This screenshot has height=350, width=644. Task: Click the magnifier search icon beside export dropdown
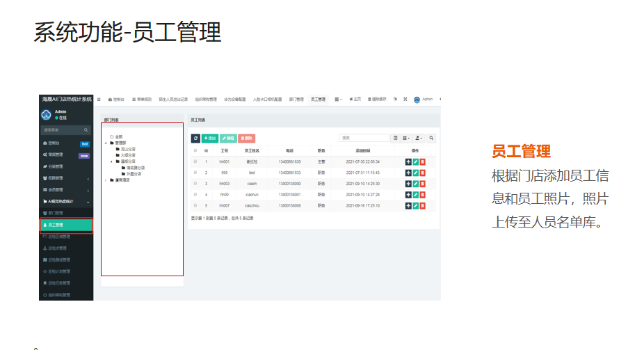(432, 138)
